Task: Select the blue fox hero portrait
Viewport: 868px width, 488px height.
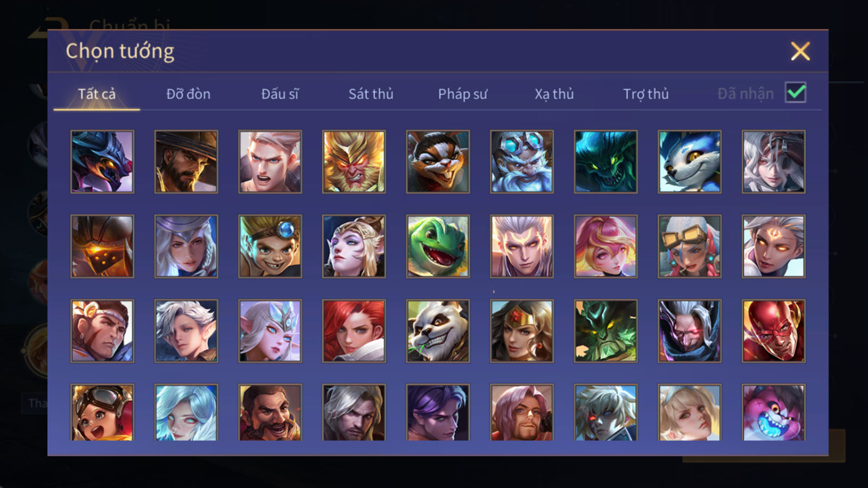Action: coord(690,162)
